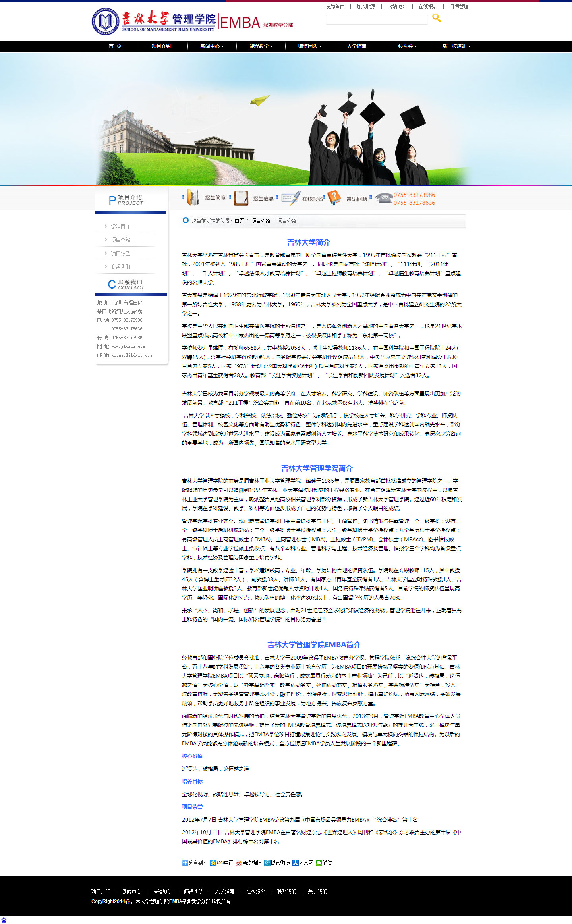
Task: Share to QQ空间
Action: click(x=222, y=862)
